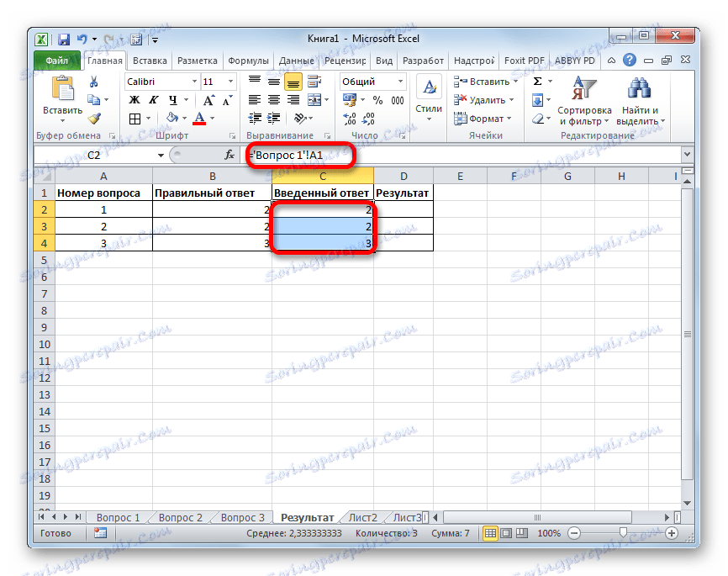Screen dimensions: 728x576
Task: Switch to the Вставка ribbon tab
Action: [x=150, y=61]
